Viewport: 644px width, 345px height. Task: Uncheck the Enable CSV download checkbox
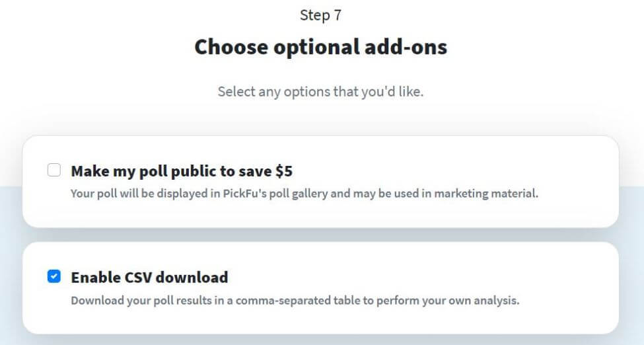click(x=54, y=277)
